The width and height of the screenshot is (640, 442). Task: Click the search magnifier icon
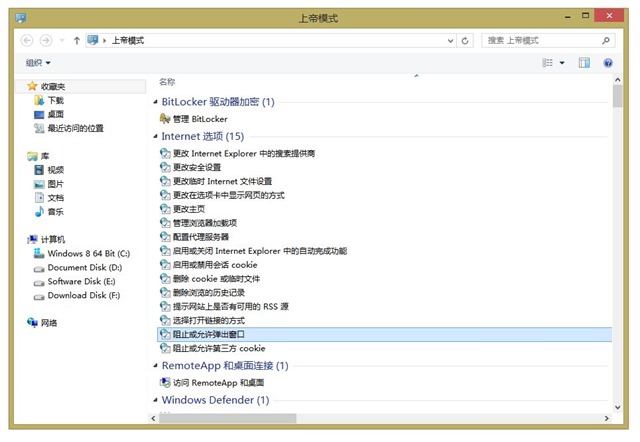pyautogui.click(x=606, y=40)
